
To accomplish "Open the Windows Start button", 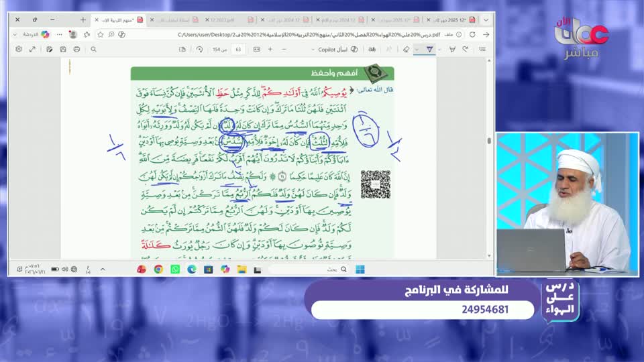I will point(360,269).
